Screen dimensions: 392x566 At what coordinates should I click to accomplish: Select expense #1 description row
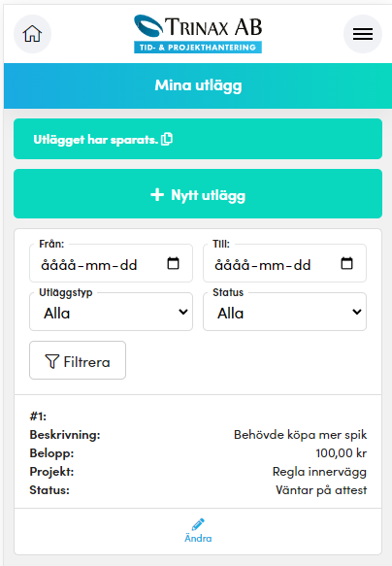[198, 435]
